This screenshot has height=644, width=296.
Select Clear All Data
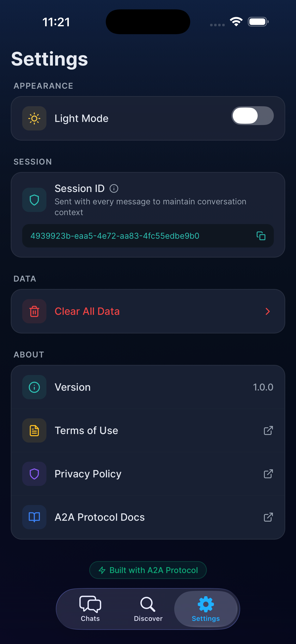87,311
